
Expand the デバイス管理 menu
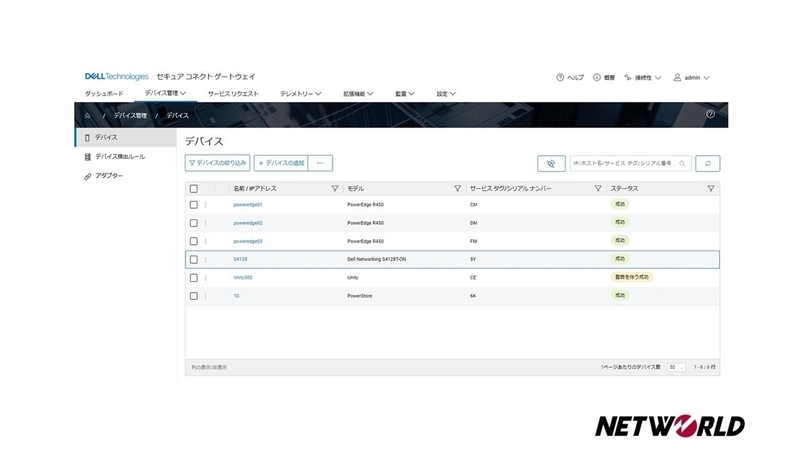[x=165, y=93]
